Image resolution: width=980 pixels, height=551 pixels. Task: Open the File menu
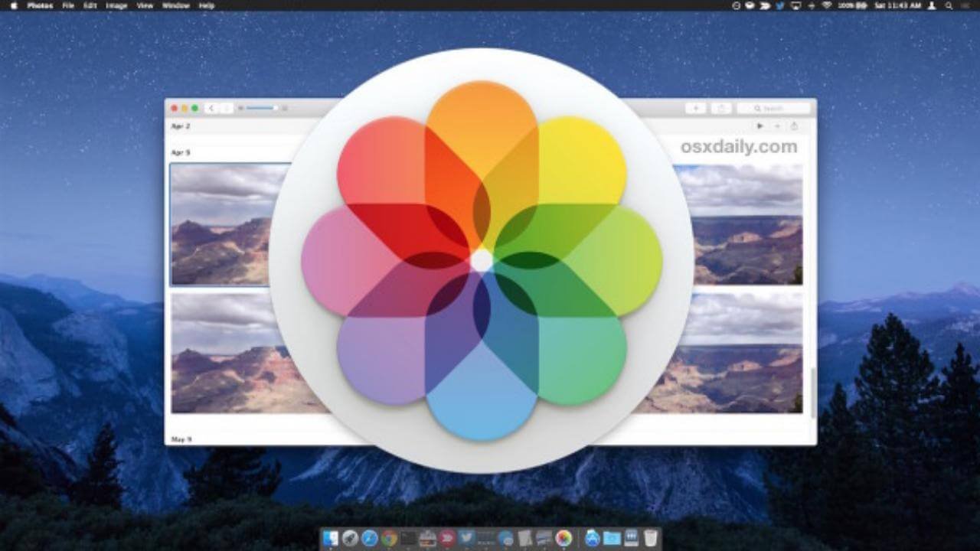[x=68, y=5]
